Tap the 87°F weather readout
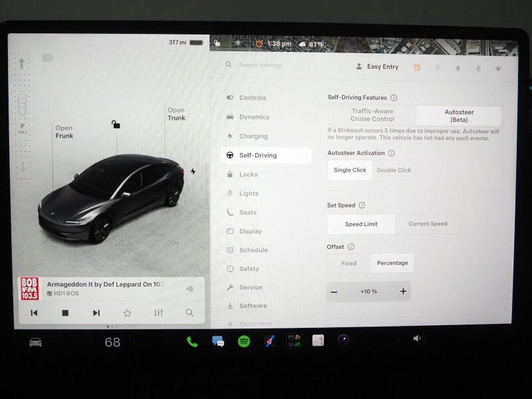Viewport: 532px width, 399px height. 311,45
